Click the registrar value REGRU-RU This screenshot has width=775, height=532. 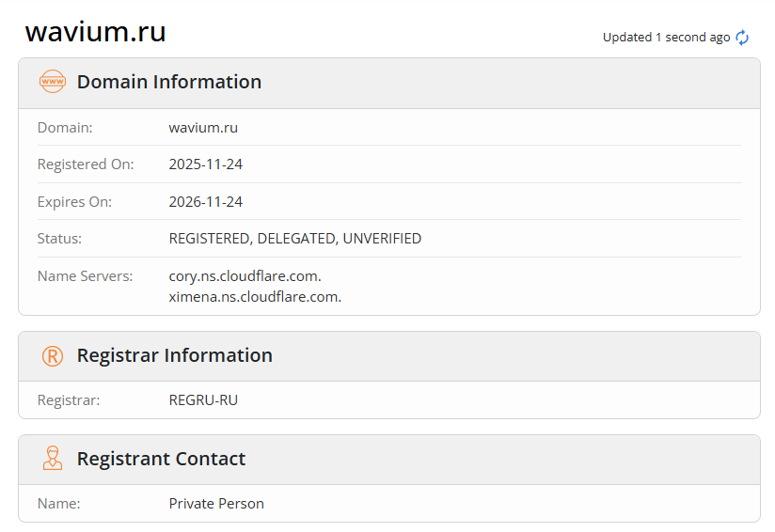[x=203, y=400]
